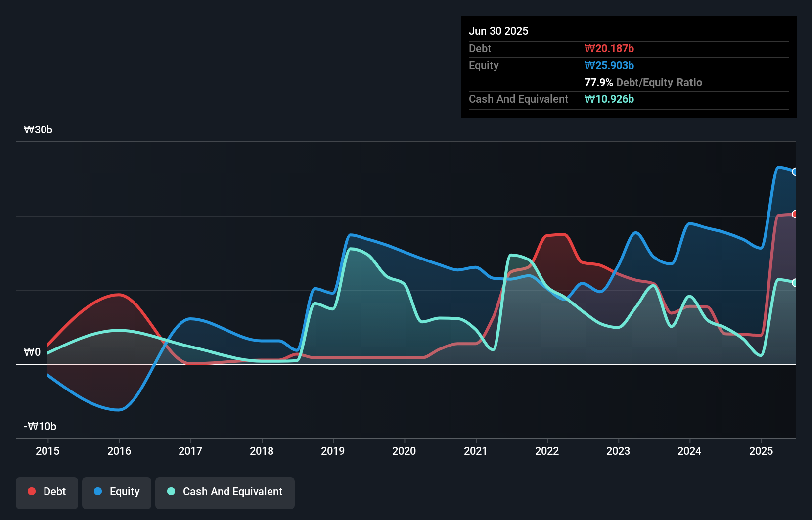
Task: Click the teal Cash And Equivalent legend dot
Action: click(x=171, y=491)
